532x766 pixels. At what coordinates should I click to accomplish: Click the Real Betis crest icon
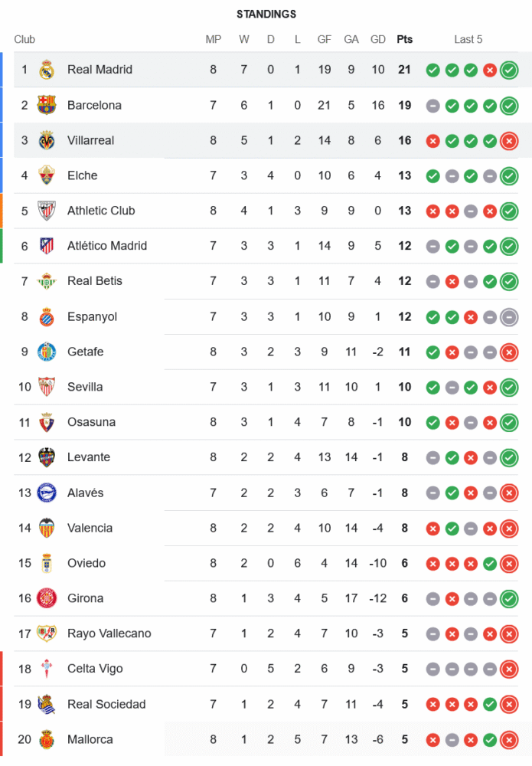point(47,281)
